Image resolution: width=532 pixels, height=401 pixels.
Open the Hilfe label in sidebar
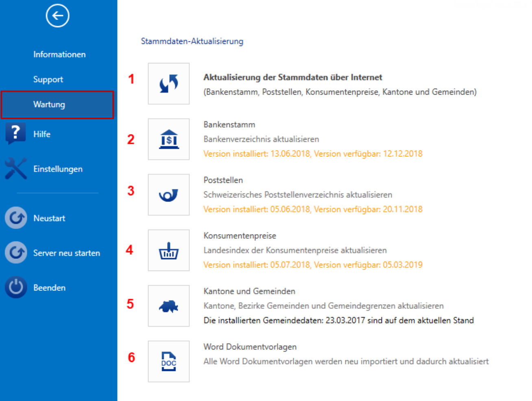tap(42, 134)
